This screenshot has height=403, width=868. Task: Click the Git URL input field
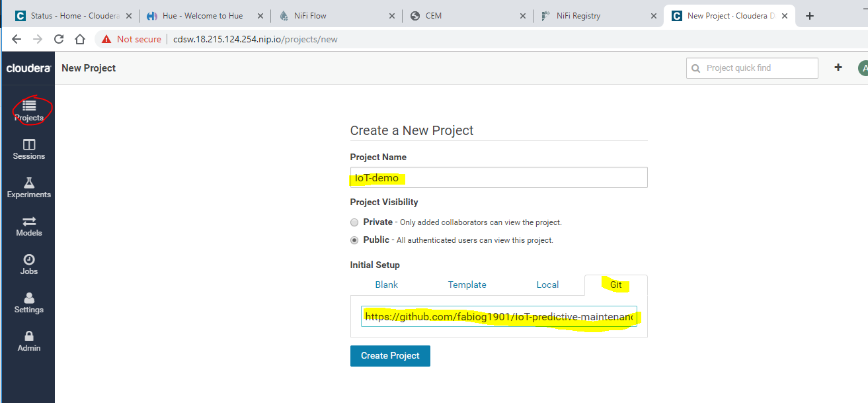[x=499, y=316]
